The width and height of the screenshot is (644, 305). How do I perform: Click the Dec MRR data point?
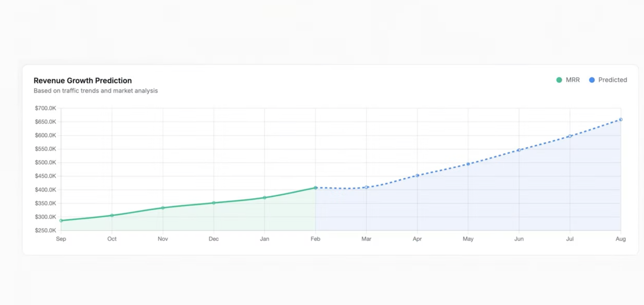(x=214, y=203)
